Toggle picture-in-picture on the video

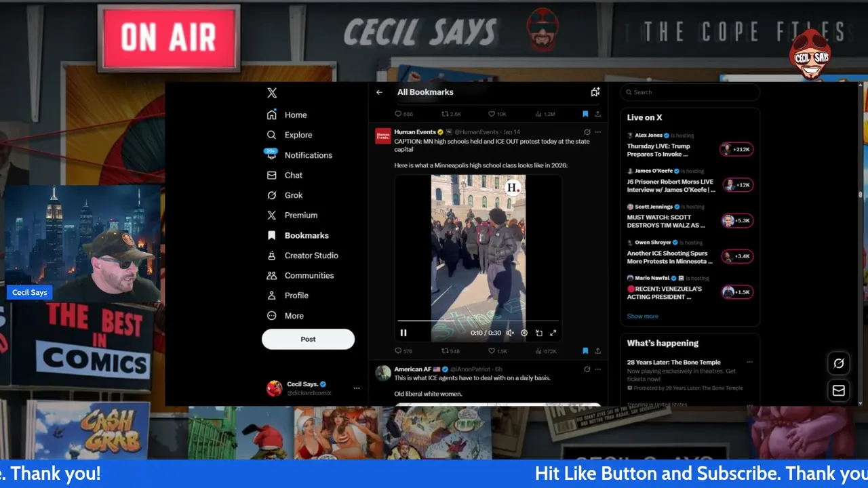(x=539, y=333)
